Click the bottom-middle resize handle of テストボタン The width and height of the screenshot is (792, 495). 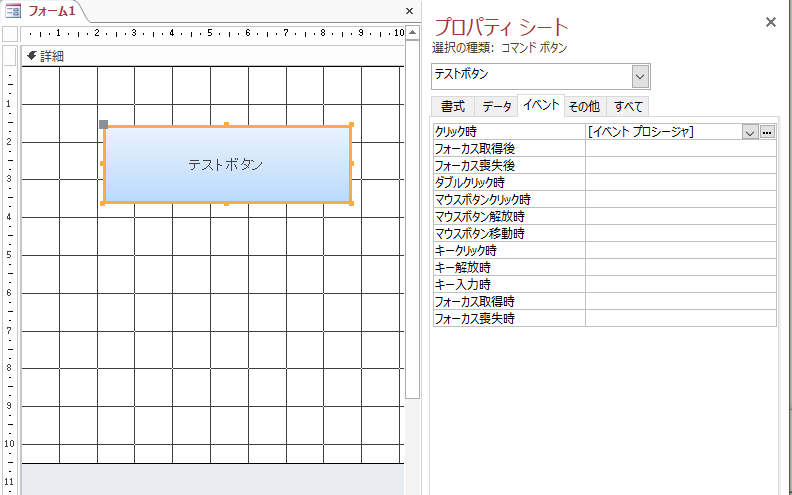tap(227, 204)
